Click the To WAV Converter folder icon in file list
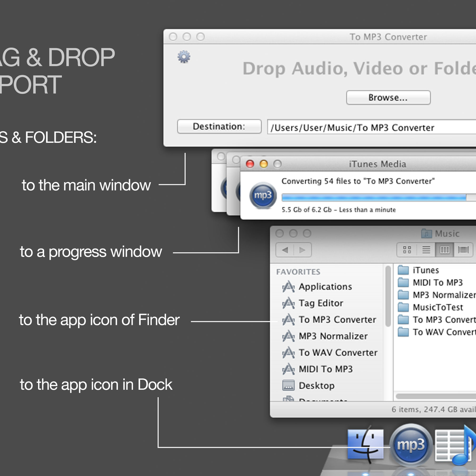The image size is (476, 476). pyautogui.click(x=403, y=332)
